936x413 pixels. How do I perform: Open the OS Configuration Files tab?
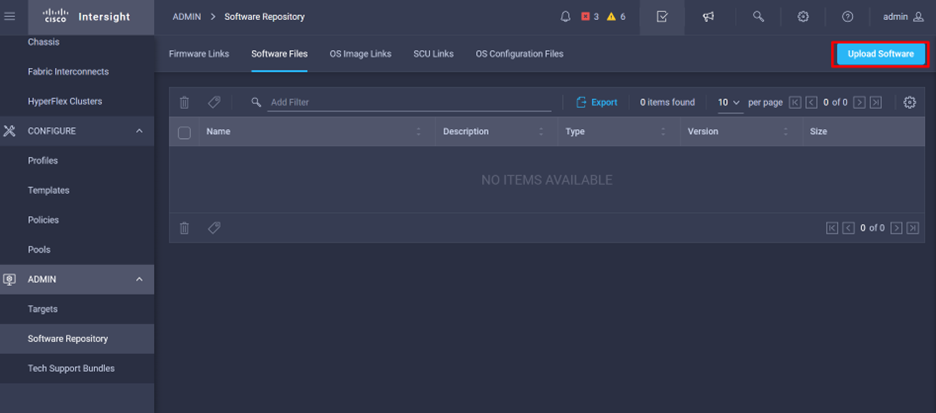519,54
